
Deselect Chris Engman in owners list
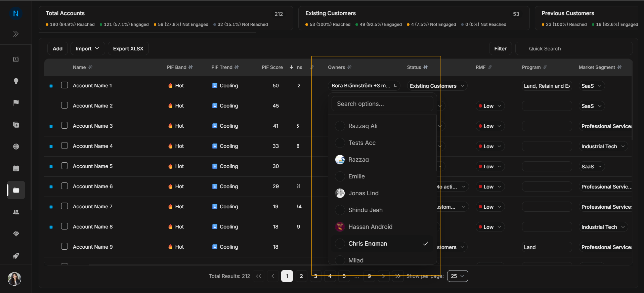[382, 244]
